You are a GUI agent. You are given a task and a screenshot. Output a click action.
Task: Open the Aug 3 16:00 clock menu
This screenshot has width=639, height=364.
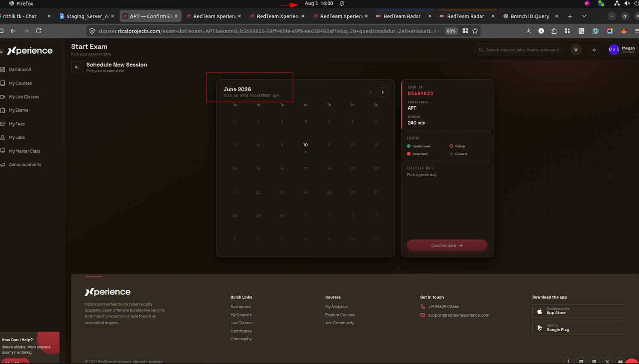pos(319,3)
